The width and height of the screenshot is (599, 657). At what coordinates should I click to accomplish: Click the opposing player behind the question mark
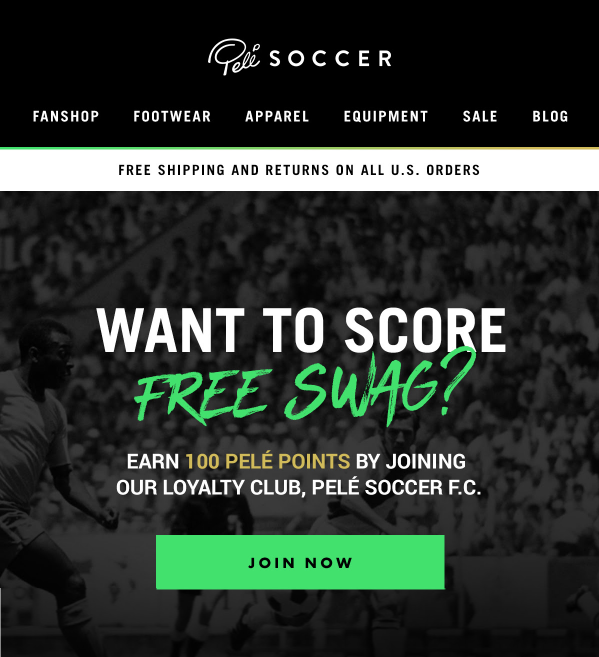(394, 494)
